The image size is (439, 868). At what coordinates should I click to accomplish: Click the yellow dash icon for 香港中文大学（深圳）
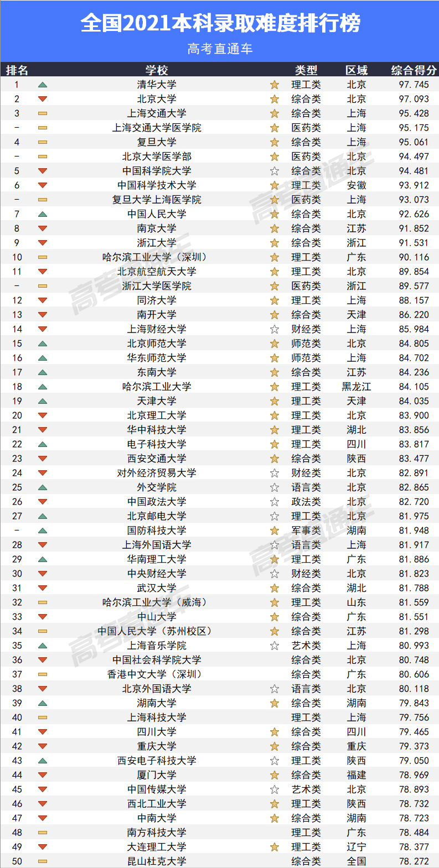(x=43, y=674)
